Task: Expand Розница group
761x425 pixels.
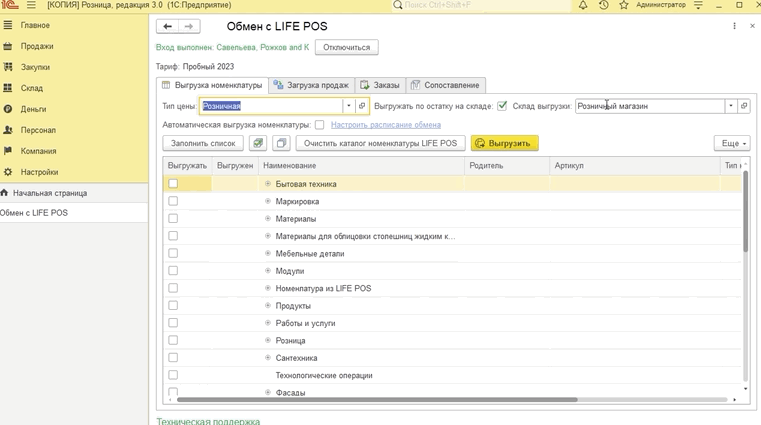Action: (x=267, y=340)
